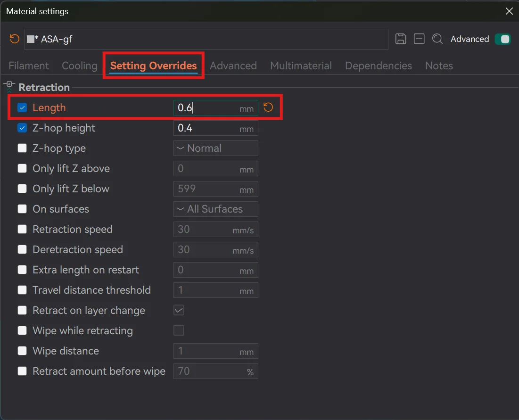The height and width of the screenshot is (420, 519).
Task: Click the Retraction speed label
Action: [x=73, y=230]
